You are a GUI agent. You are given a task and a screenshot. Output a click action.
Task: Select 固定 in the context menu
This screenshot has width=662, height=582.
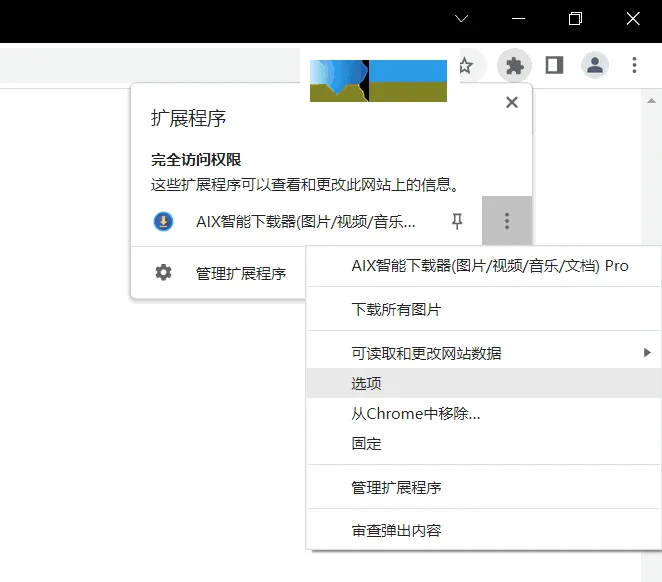(x=484, y=444)
